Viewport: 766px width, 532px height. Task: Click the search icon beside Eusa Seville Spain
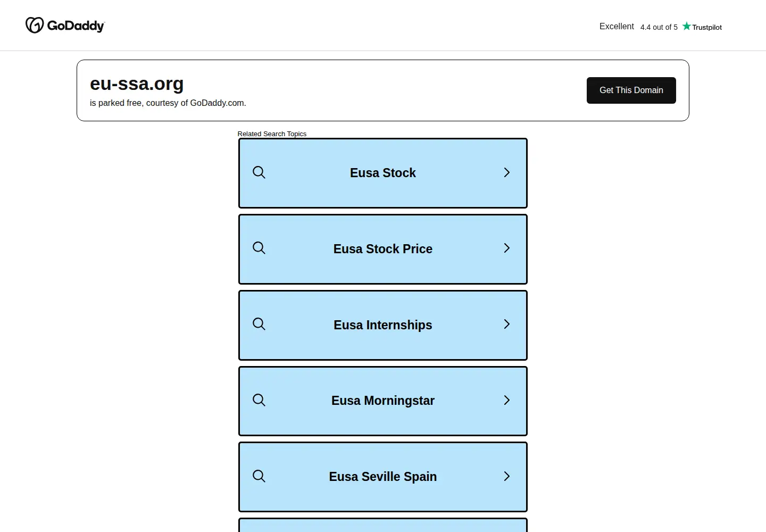259,476
